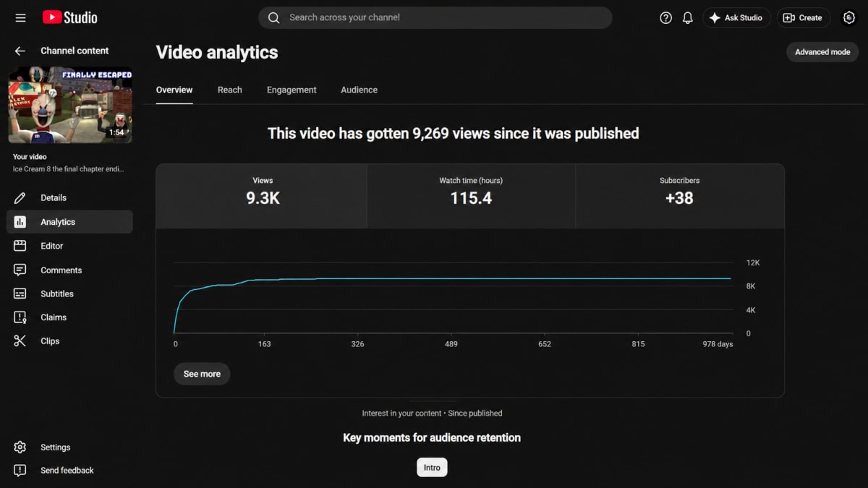Screen dimensions: 868x488
Task: Open the hamburger navigation menu
Action: (x=20, y=17)
